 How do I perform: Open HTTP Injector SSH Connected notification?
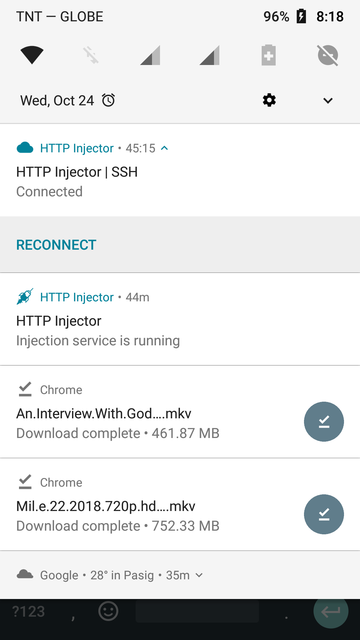coord(180,170)
